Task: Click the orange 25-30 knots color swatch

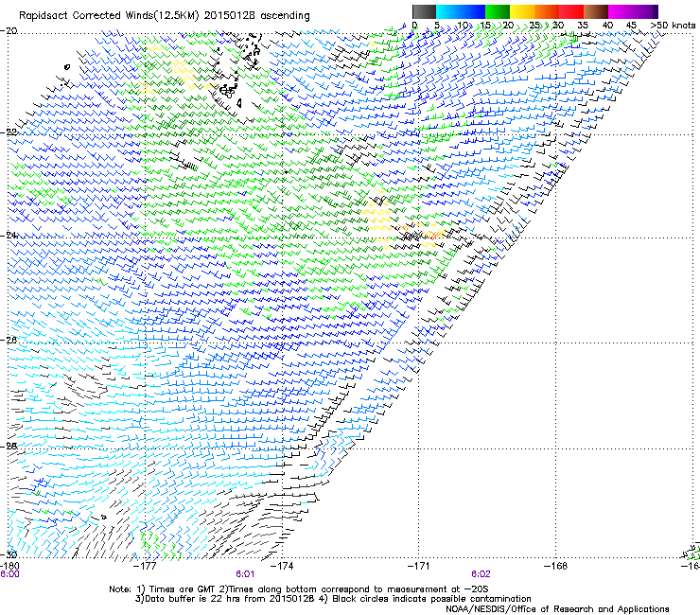Action: 547,11
